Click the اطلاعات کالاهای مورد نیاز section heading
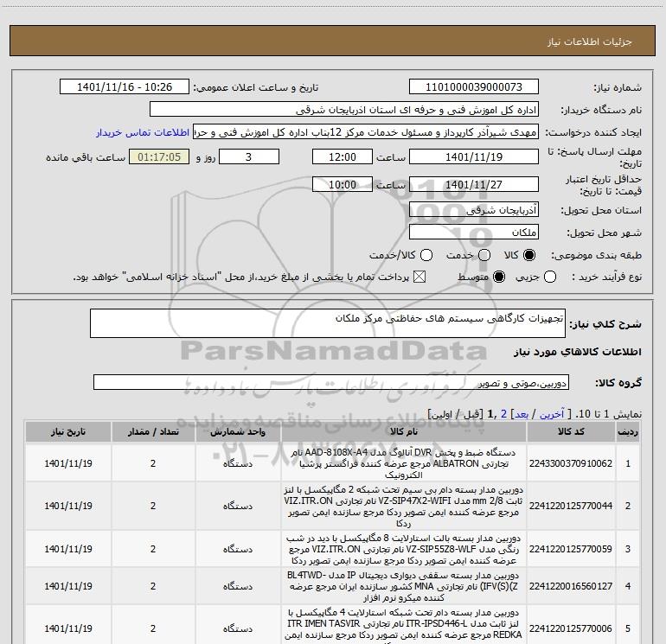 click(578, 353)
